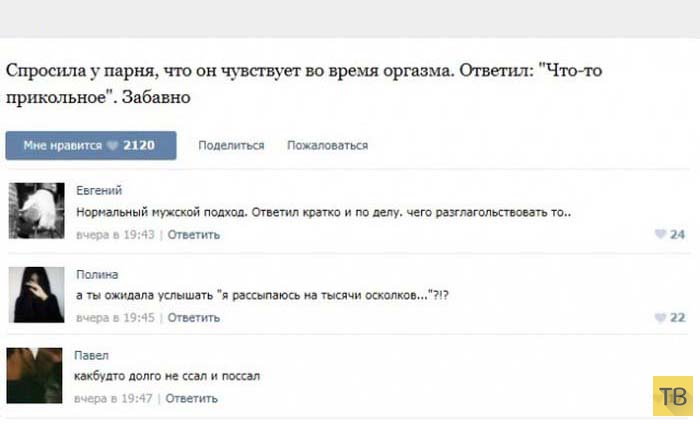Like Евгений's comment with heart icon
The height and width of the screenshot is (423, 700).
[x=660, y=234]
